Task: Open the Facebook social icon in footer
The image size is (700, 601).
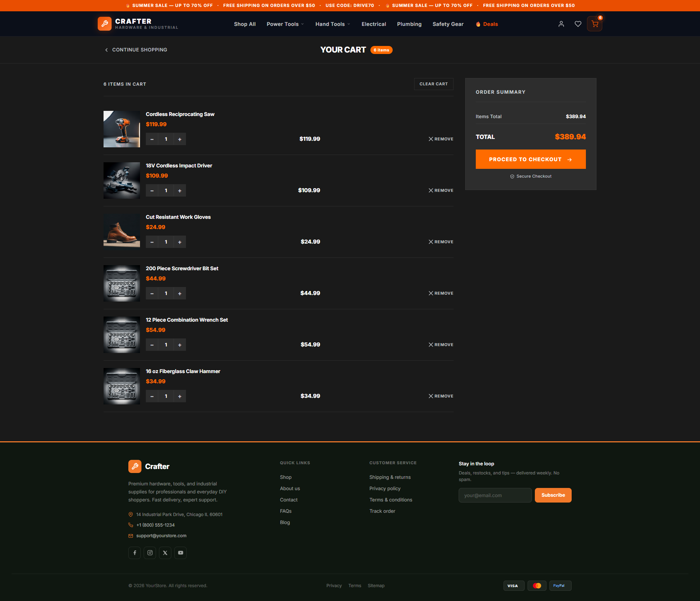Action: point(135,553)
